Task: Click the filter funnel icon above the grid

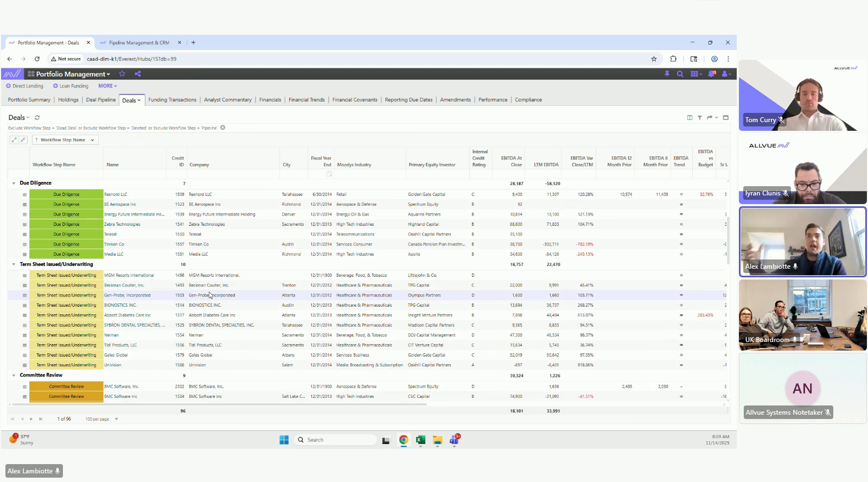Action: click(700, 117)
